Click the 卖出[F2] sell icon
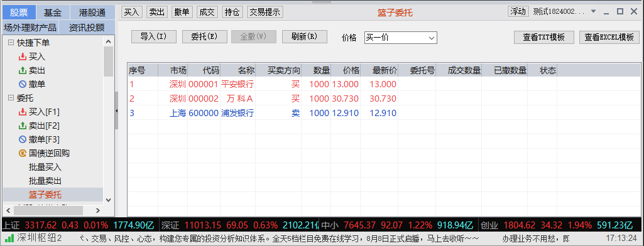This screenshot has width=644, height=246. coord(23,126)
